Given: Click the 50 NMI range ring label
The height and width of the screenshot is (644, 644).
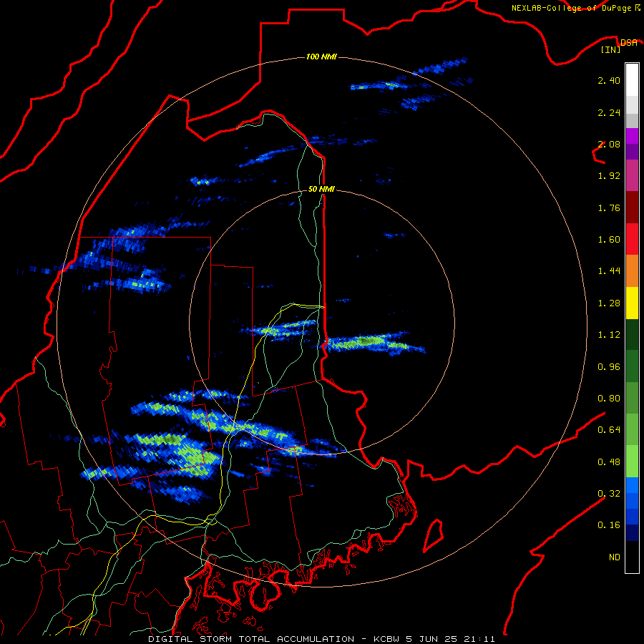Looking at the screenshot, I should pos(321,189).
